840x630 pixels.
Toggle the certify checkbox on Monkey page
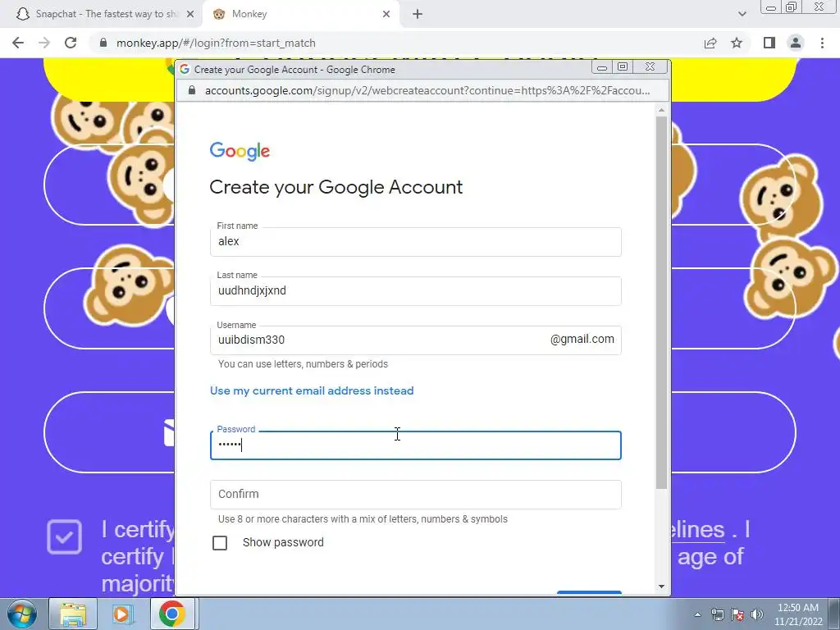click(x=64, y=536)
